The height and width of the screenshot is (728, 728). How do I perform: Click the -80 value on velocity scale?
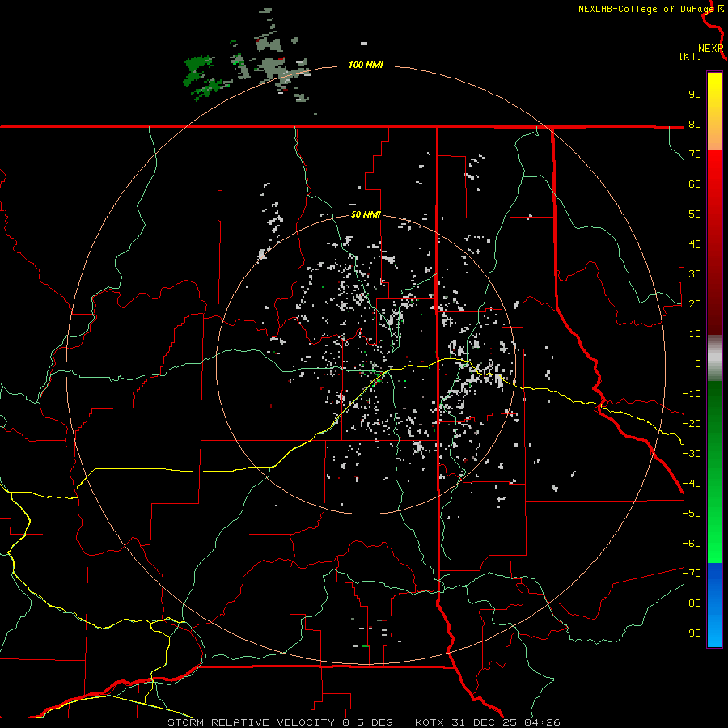692,603
